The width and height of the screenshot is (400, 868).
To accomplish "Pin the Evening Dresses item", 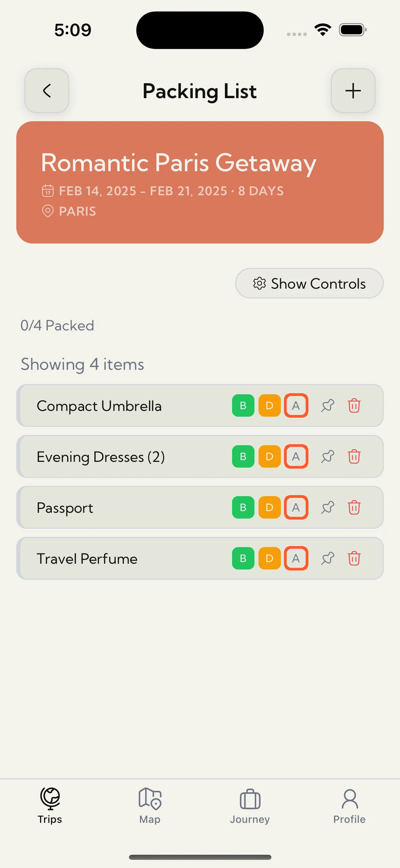I will pyautogui.click(x=328, y=456).
